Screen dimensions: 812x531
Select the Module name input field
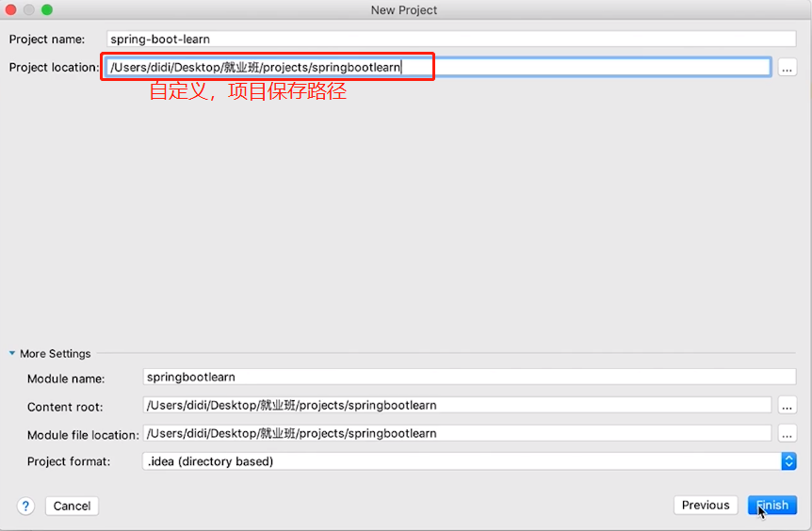pos(468,377)
